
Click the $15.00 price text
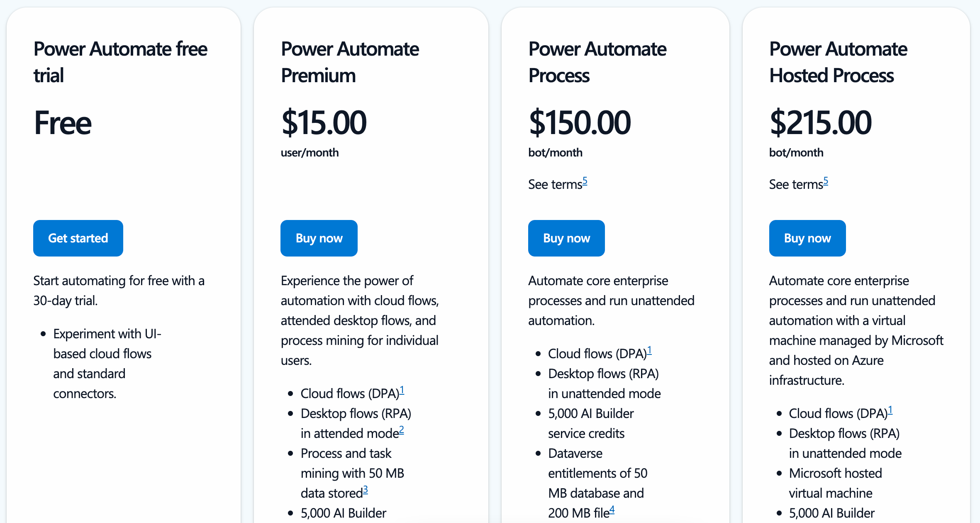click(x=324, y=122)
